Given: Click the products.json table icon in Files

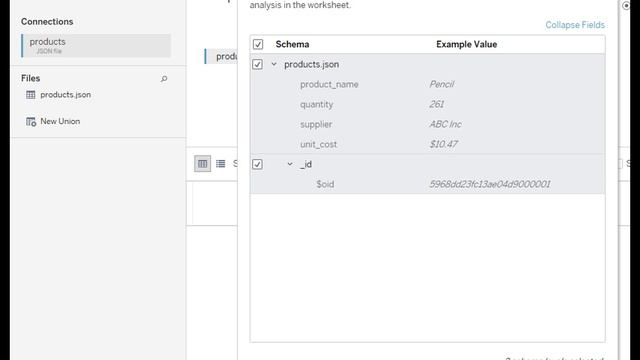Looking at the screenshot, I should click(31, 95).
